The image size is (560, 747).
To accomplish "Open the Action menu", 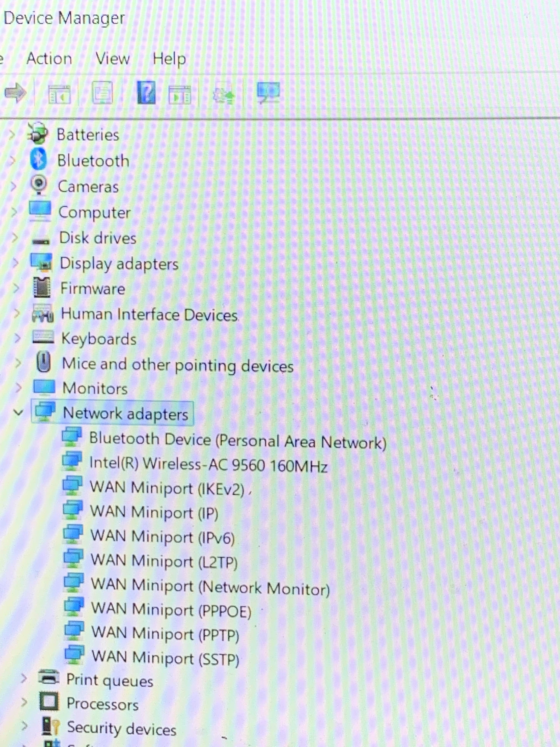I will [x=49, y=59].
